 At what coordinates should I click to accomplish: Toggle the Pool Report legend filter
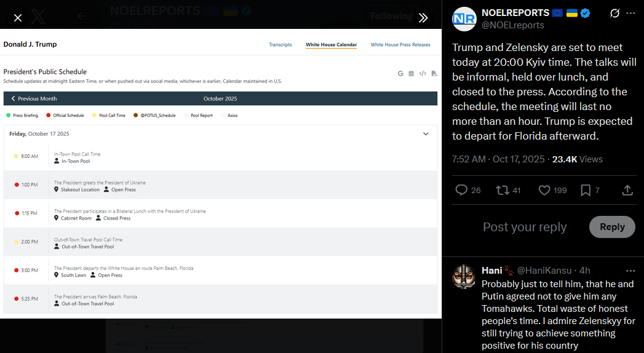(199, 116)
